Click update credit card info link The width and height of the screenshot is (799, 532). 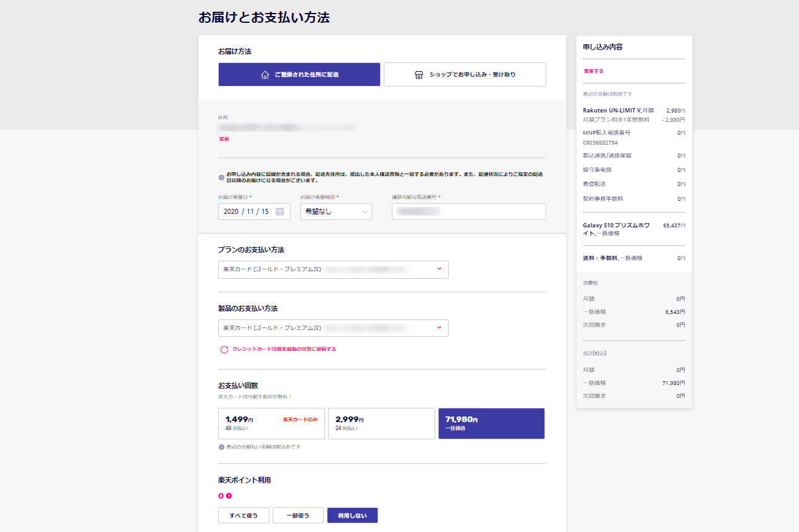[x=284, y=350]
